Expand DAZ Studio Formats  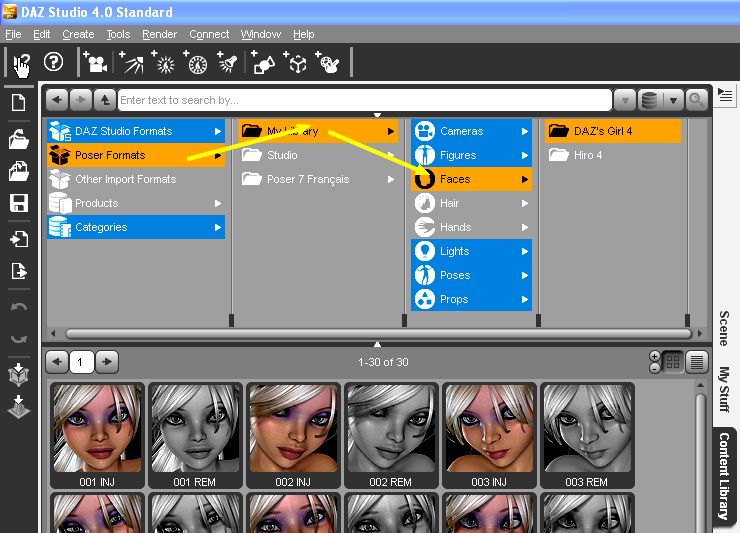coord(218,131)
